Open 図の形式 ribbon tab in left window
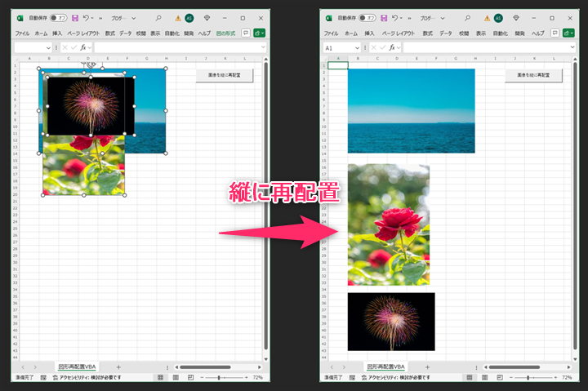 tap(226, 33)
